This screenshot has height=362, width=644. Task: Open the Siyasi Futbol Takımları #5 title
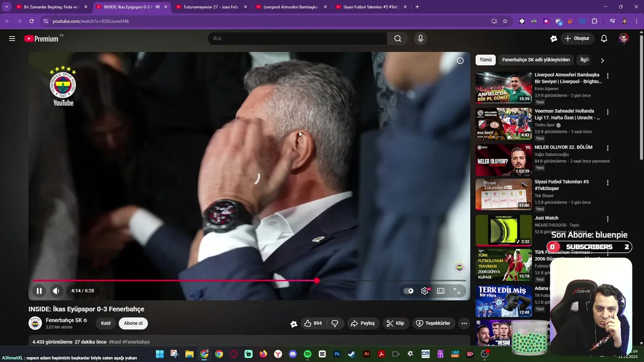click(x=561, y=185)
